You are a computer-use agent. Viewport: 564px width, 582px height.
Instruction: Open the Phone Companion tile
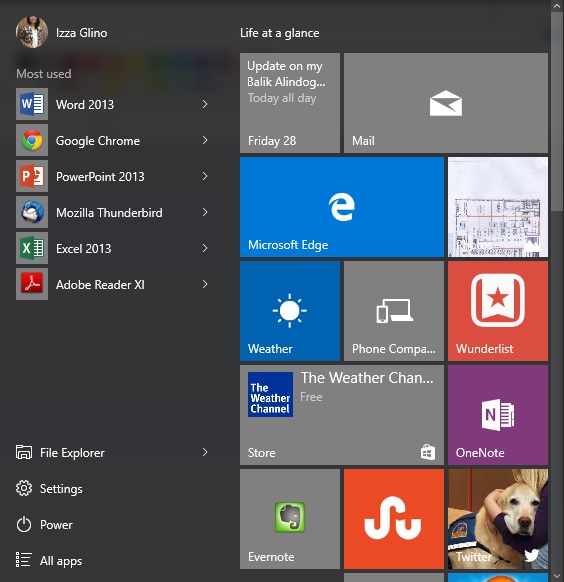point(394,311)
